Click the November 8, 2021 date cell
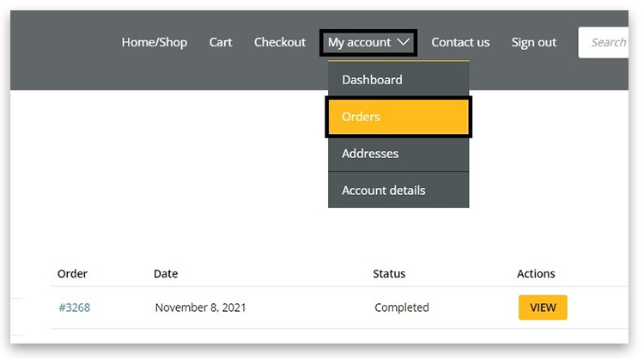 [x=200, y=307]
